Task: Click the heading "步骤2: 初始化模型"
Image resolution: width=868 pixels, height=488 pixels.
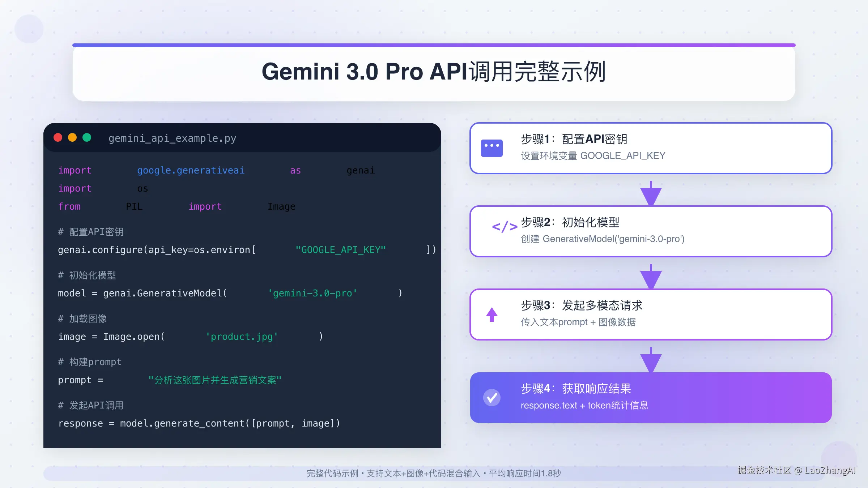Action: 570,222
